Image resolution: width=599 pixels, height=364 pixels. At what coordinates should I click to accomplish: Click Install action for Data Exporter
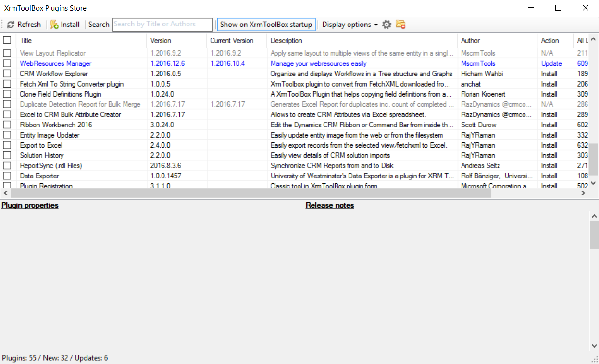pyautogui.click(x=549, y=176)
